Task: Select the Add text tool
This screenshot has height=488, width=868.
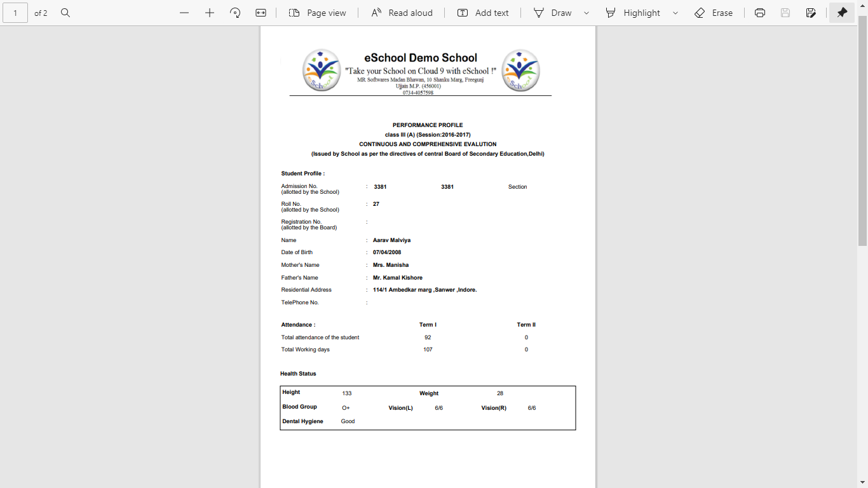Action: 483,13
